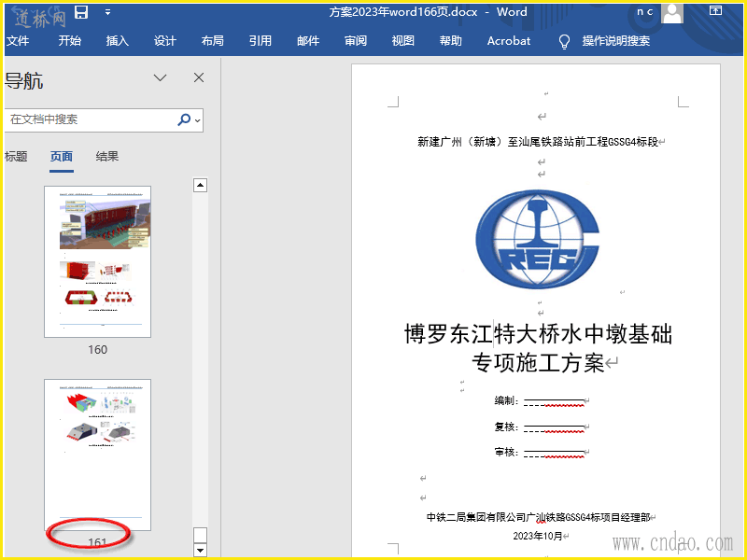Open the Quick Access Toolbar customize arrow

107,12
